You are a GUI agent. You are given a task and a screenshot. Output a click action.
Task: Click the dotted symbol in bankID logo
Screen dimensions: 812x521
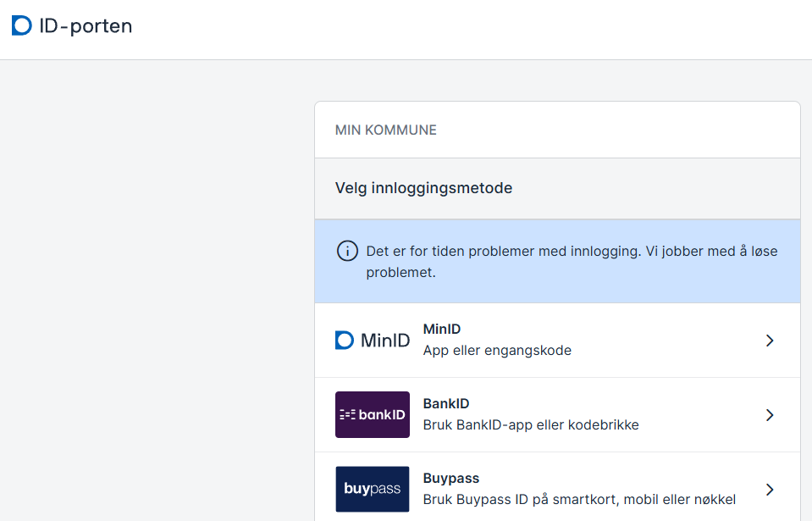click(x=347, y=415)
